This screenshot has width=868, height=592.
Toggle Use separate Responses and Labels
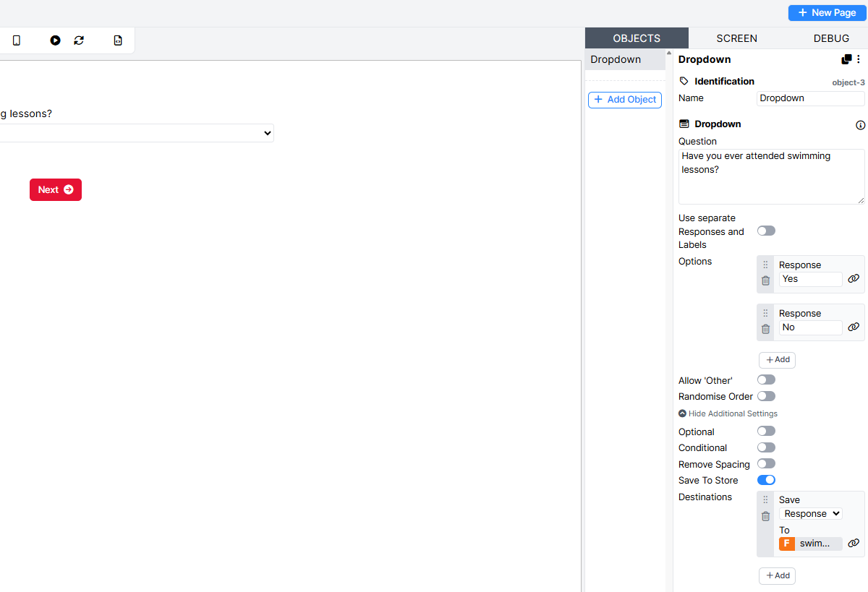point(766,231)
